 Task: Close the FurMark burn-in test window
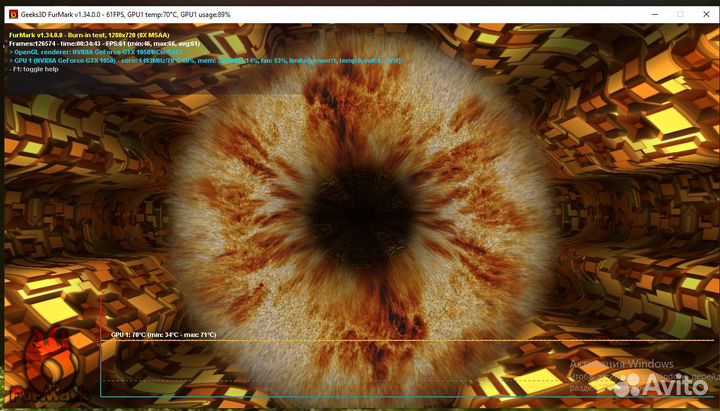(x=706, y=14)
